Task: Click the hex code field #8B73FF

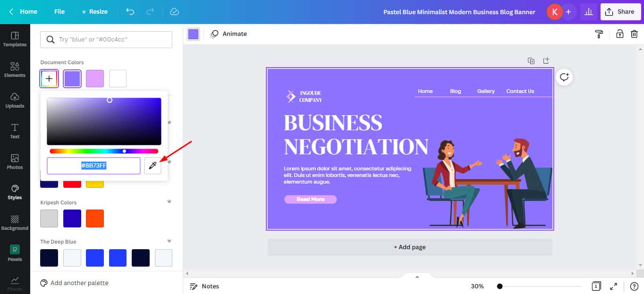Action: click(93, 166)
